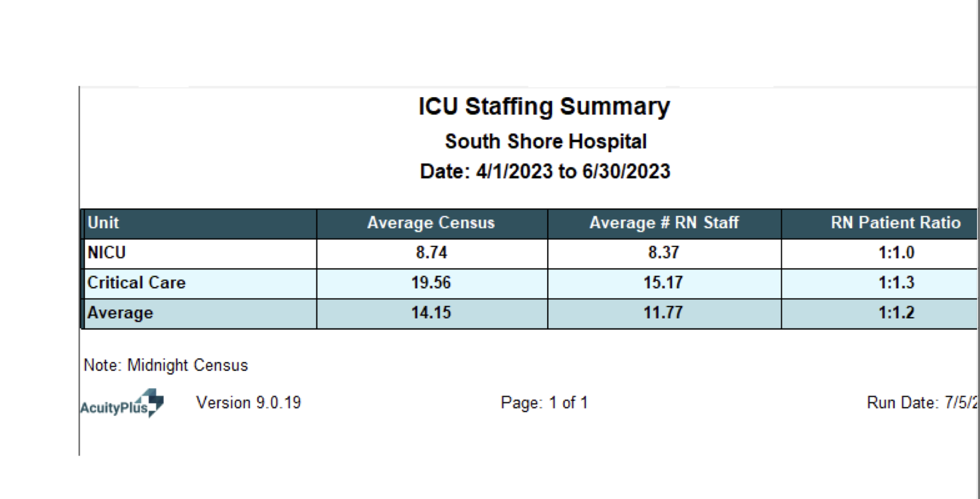This screenshot has height=499, width=980.
Task: Click the Average # RN Staff header
Action: pyautogui.click(x=664, y=223)
